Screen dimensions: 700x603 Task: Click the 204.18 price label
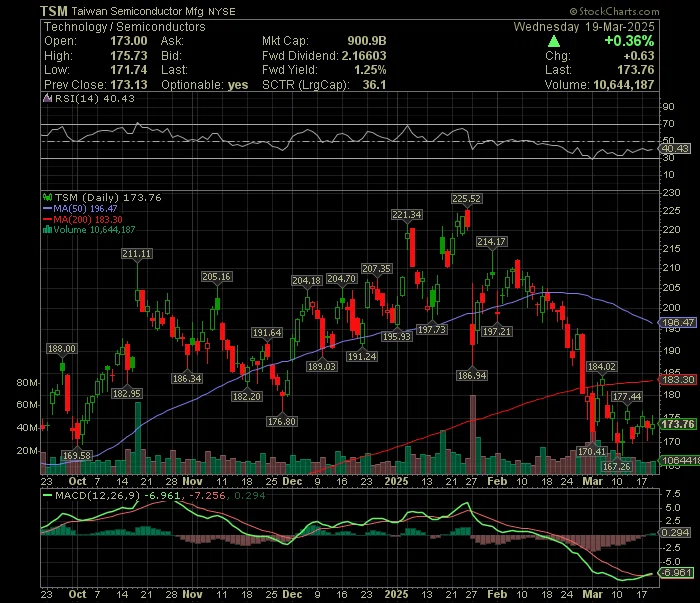click(307, 280)
